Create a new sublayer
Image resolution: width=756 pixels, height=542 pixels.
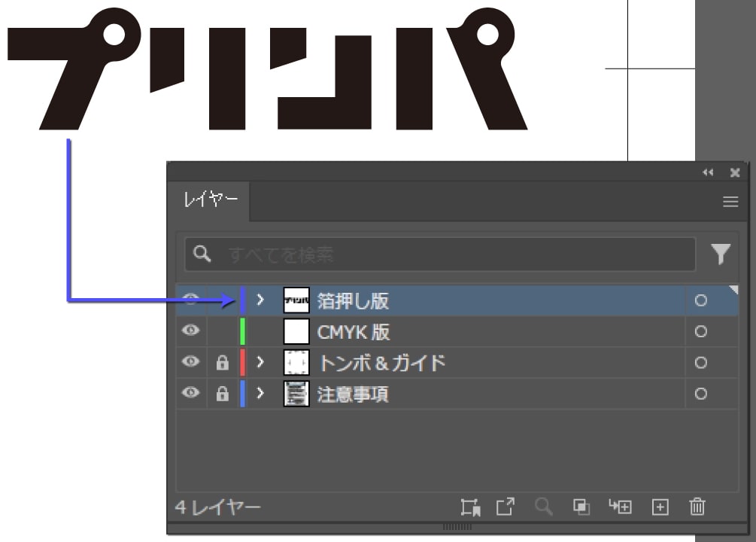point(621,507)
